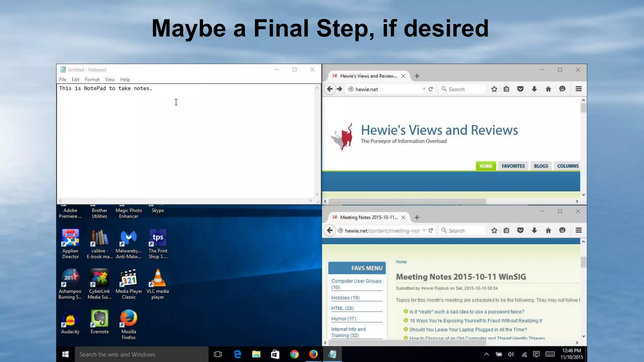
Task: Open the Mozilla Firefox desktop shortcut
Action: (x=129, y=324)
